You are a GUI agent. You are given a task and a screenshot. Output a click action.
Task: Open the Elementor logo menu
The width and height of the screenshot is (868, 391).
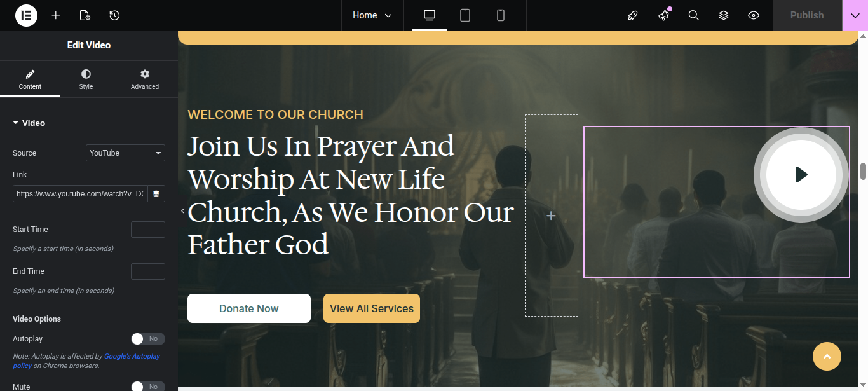coord(26,15)
